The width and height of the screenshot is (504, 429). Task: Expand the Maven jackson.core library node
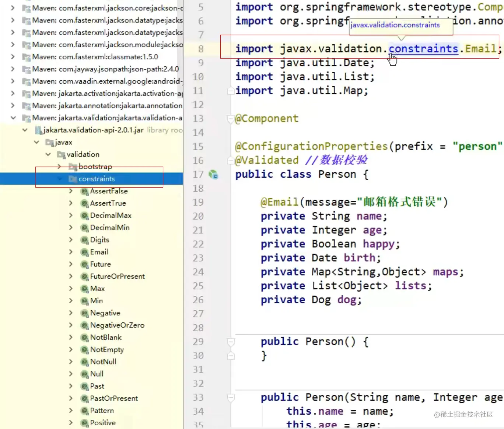[x=13, y=8]
